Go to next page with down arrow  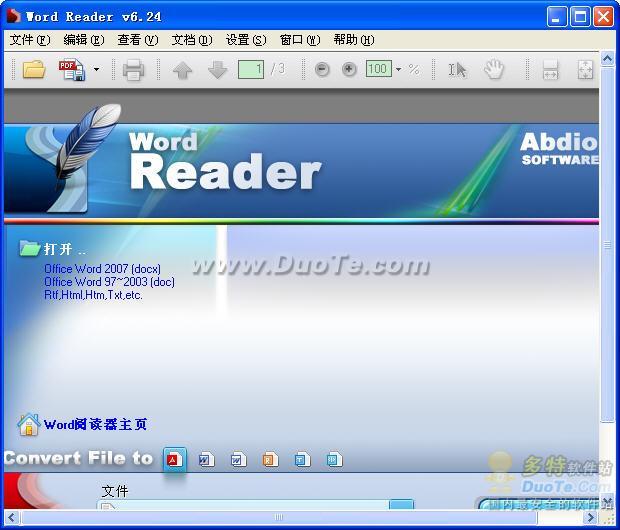(217, 70)
